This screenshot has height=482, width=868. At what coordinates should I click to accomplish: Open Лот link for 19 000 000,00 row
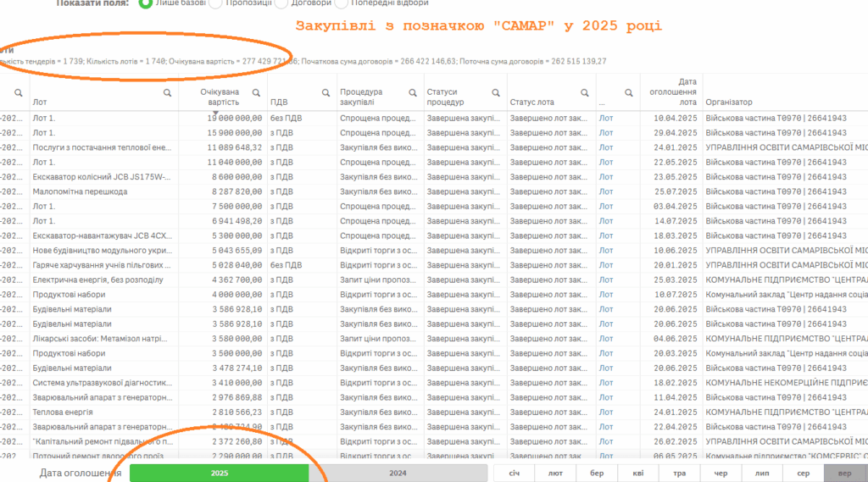[606, 119]
